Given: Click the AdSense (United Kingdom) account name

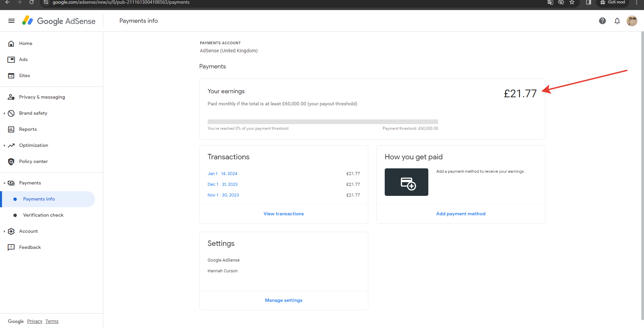Looking at the screenshot, I should coord(229,51).
